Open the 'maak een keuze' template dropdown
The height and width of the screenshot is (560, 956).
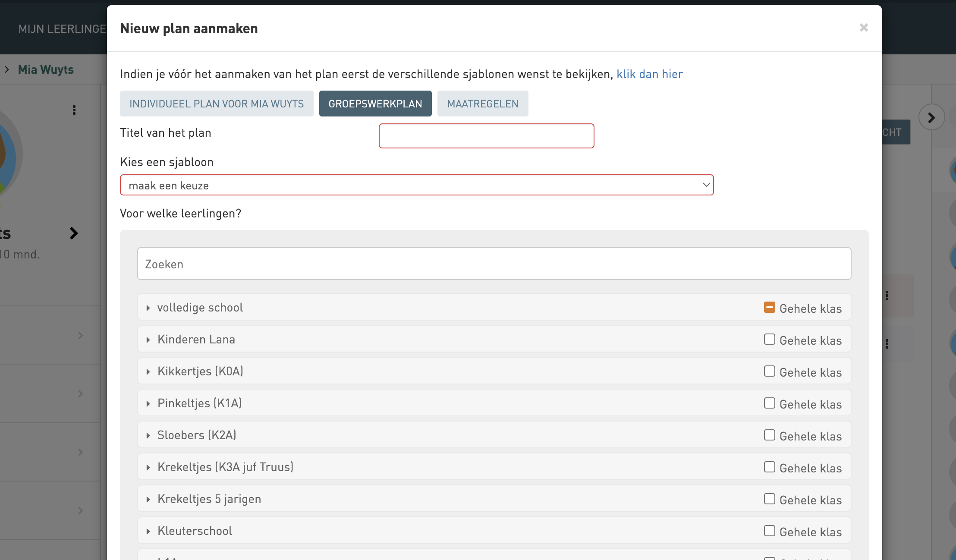pos(416,185)
